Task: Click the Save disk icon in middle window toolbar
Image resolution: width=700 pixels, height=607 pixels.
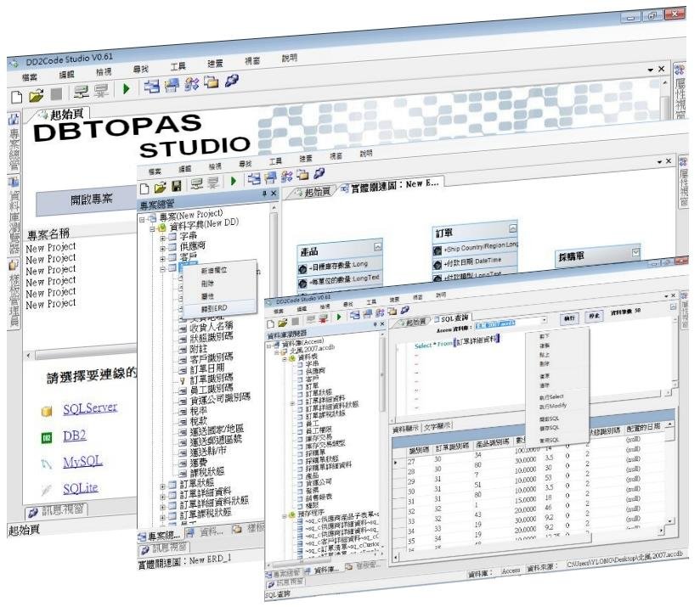Action: (177, 184)
